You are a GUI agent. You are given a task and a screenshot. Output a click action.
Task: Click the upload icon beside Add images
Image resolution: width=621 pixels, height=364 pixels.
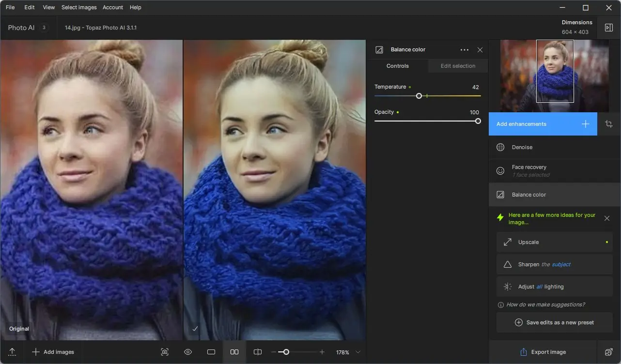pyautogui.click(x=12, y=352)
